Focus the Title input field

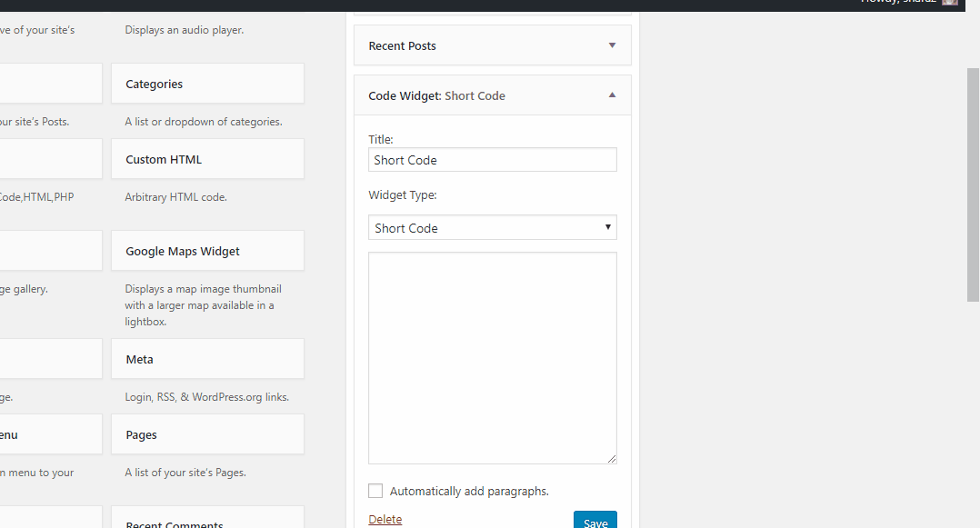[x=493, y=160]
